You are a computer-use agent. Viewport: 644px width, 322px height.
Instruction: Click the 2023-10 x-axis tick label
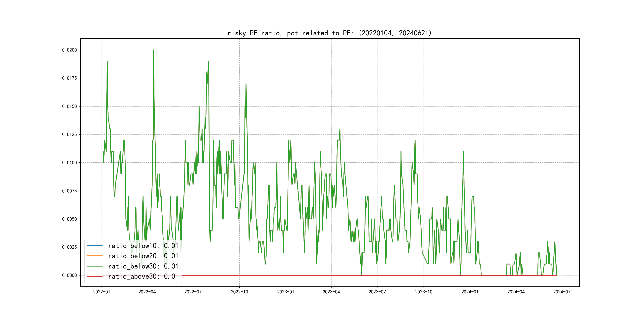coord(424,292)
